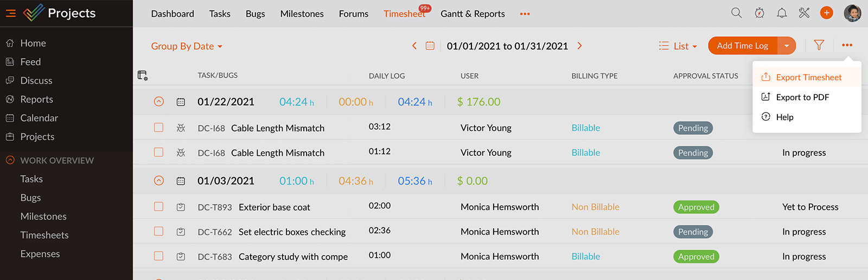Tick checkbox for Exterior base coat
The height and width of the screenshot is (280, 868).
[x=158, y=206]
